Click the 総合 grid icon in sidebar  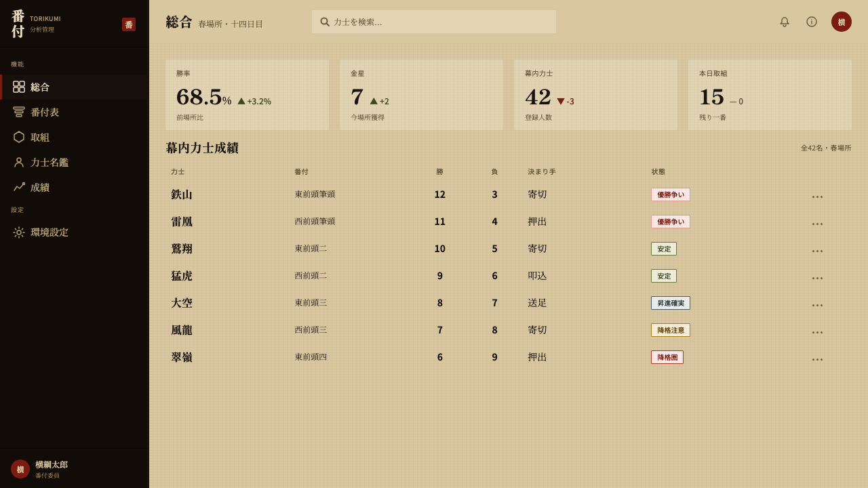point(19,87)
